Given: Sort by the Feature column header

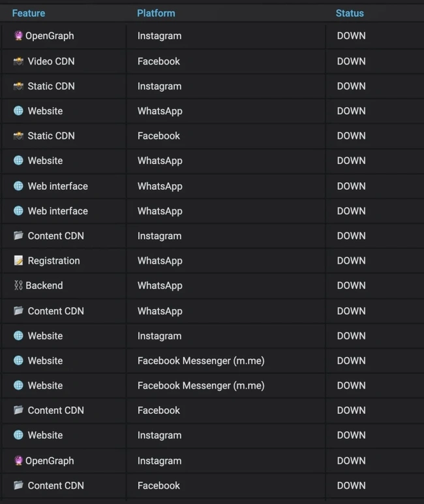Looking at the screenshot, I should pos(29,13).
